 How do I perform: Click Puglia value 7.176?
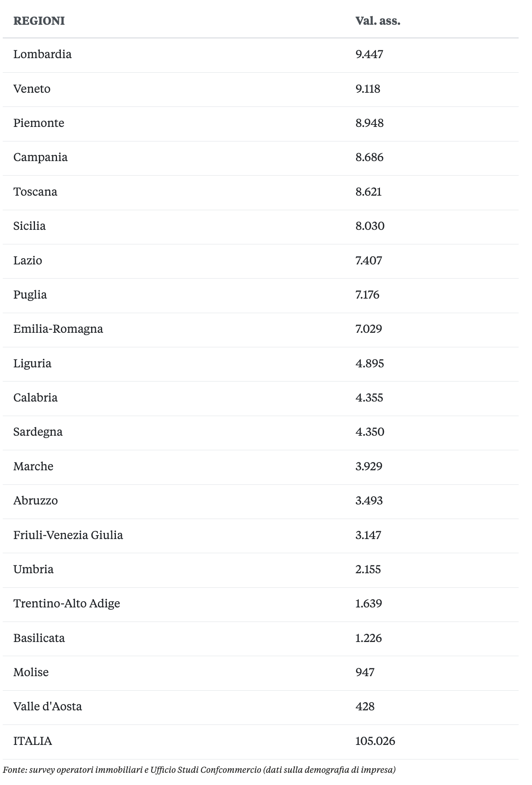[367, 295]
